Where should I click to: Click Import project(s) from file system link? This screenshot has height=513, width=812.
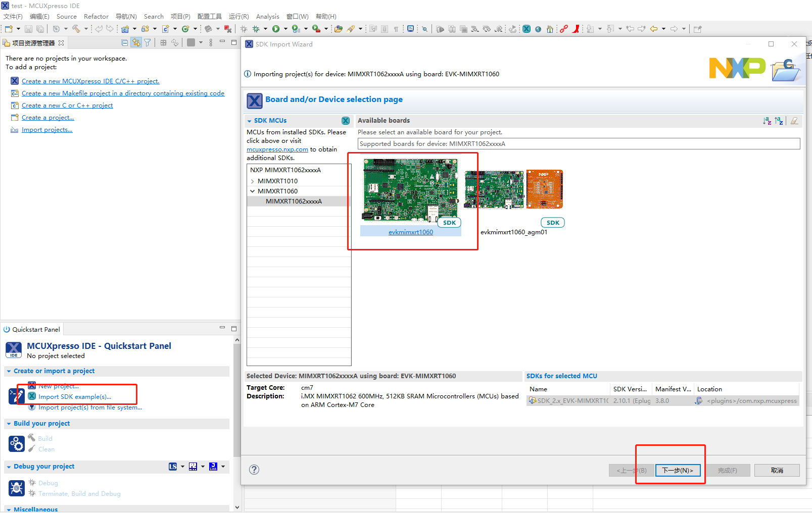click(x=90, y=407)
